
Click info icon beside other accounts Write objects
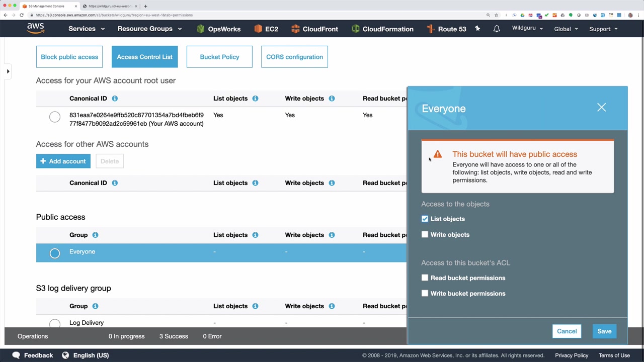click(332, 183)
